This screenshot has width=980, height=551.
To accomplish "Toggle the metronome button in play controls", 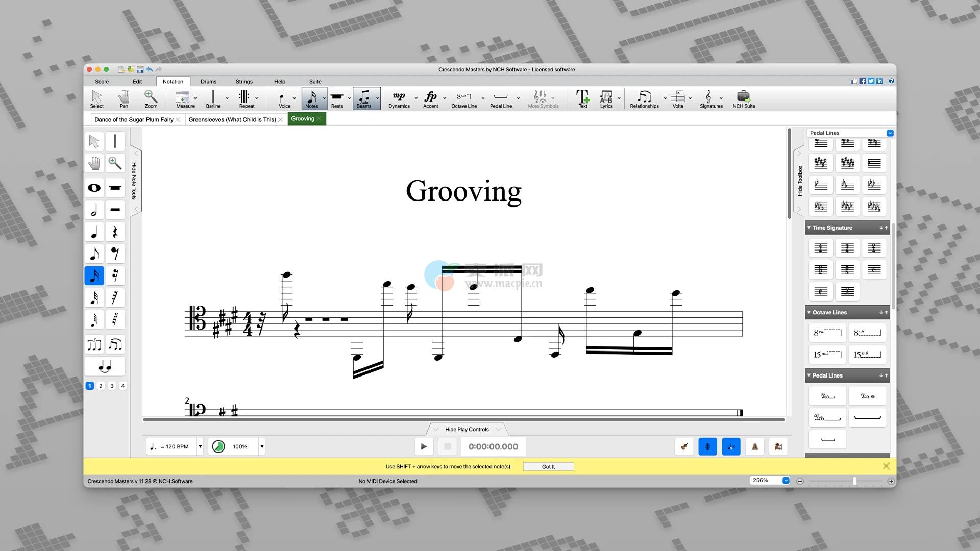I will [x=755, y=447].
